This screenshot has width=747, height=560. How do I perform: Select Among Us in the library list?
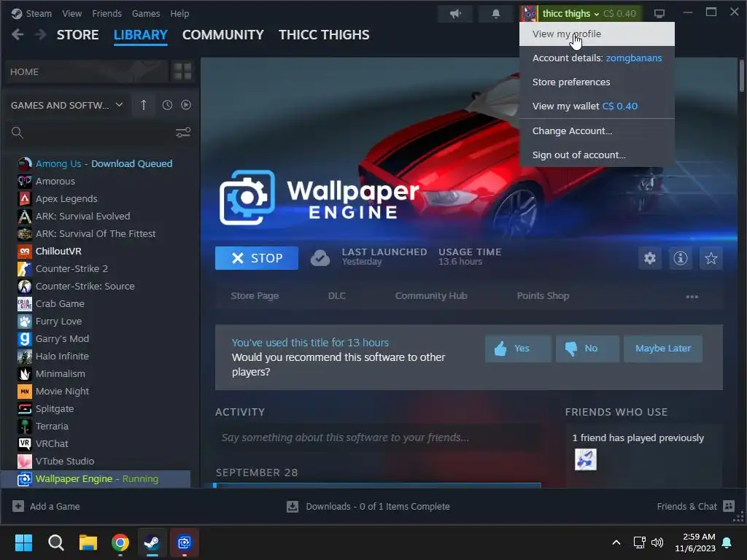click(96, 164)
